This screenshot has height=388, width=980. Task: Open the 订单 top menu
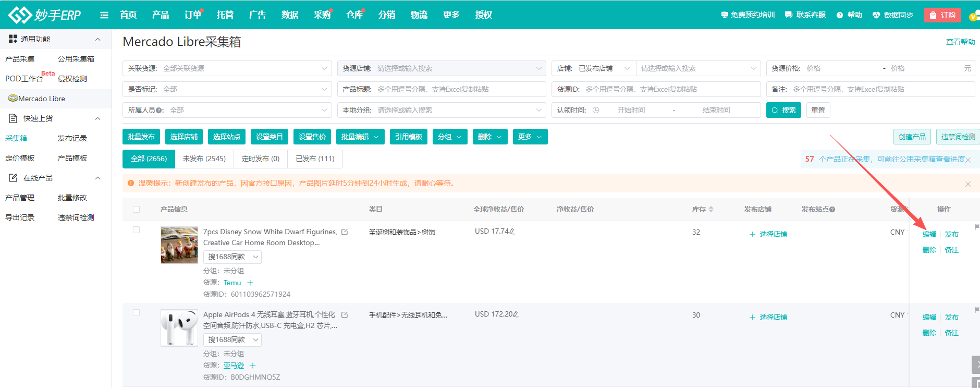click(x=192, y=15)
